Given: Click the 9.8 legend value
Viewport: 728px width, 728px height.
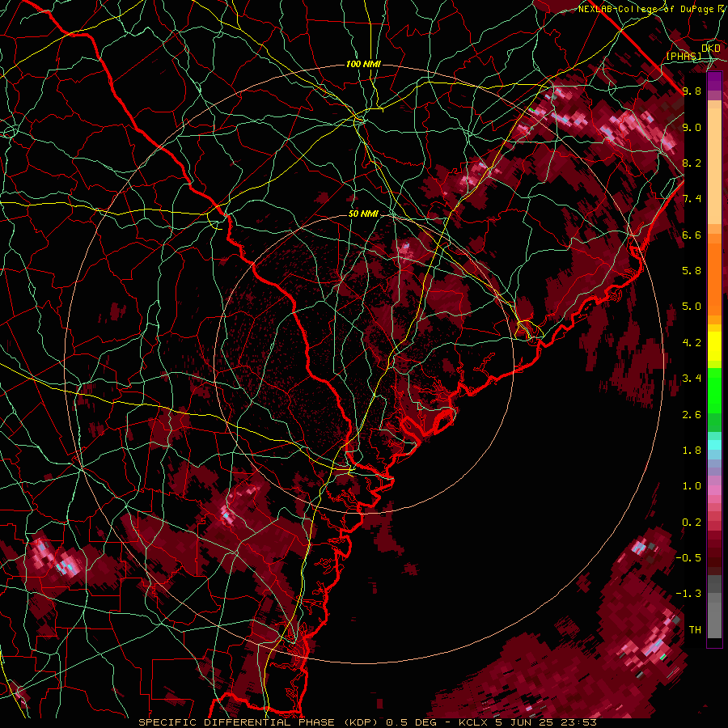Looking at the screenshot, I should coord(692,91).
